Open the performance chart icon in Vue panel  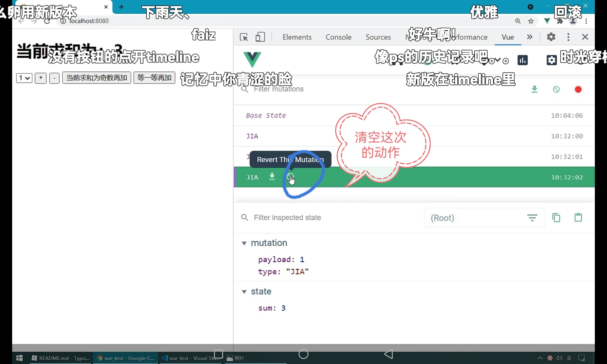click(522, 60)
